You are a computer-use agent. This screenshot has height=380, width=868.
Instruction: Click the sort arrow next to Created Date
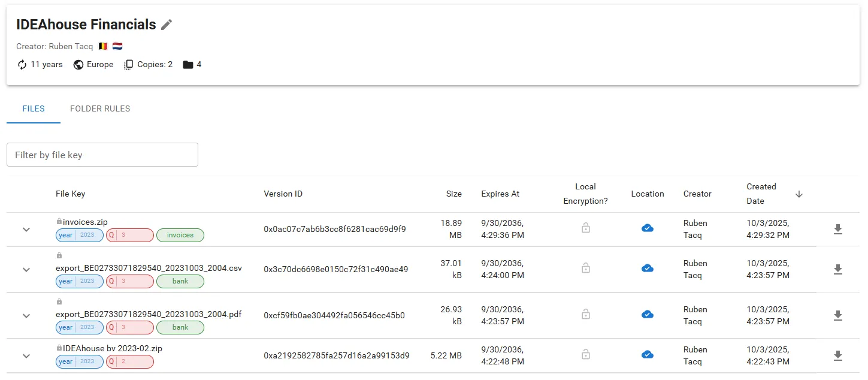pos(799,194)
